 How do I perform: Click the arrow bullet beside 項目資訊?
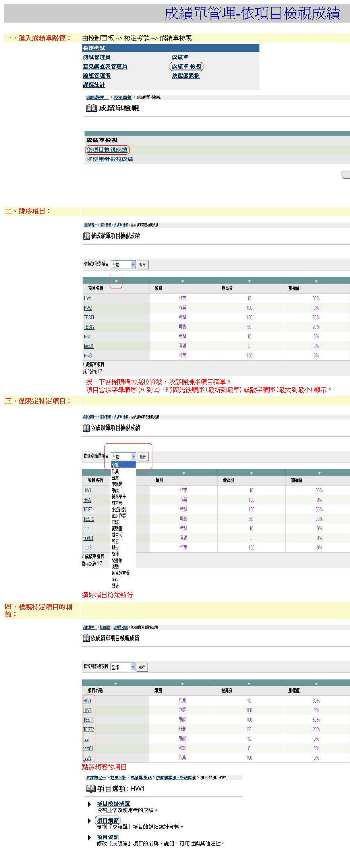(x=89, y=837)
